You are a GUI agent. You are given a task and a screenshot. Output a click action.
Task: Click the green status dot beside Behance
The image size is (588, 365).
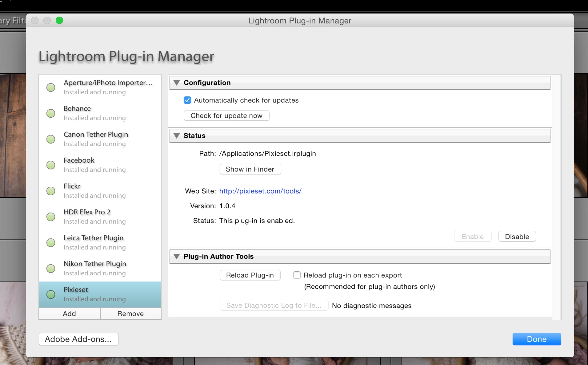coord(51,113)
